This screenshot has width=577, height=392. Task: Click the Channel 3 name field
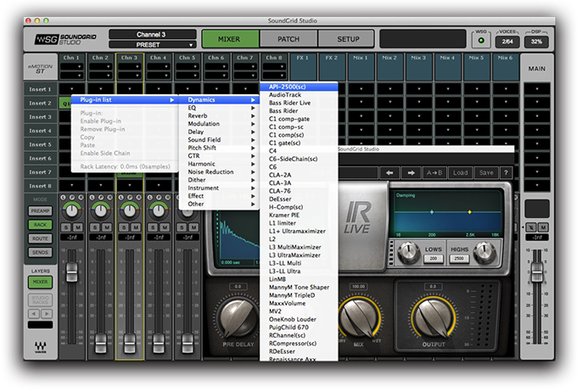click(x=153, y=35)
